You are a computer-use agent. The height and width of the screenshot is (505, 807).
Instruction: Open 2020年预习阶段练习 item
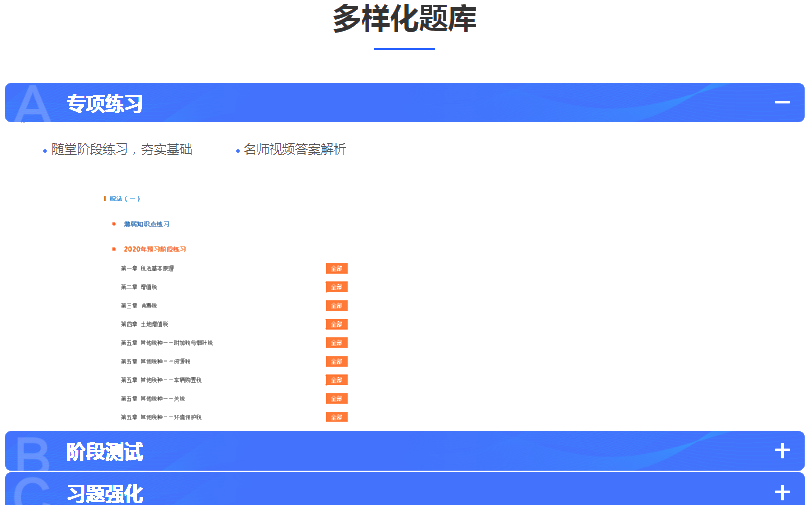click(x=155, y=249)
